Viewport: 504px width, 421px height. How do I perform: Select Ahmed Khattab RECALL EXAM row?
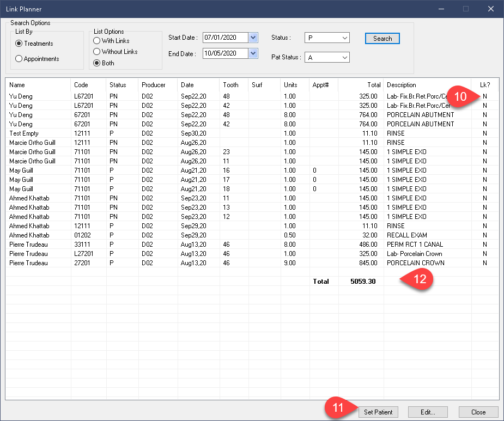pyautogui.click(x=252, y=235)
